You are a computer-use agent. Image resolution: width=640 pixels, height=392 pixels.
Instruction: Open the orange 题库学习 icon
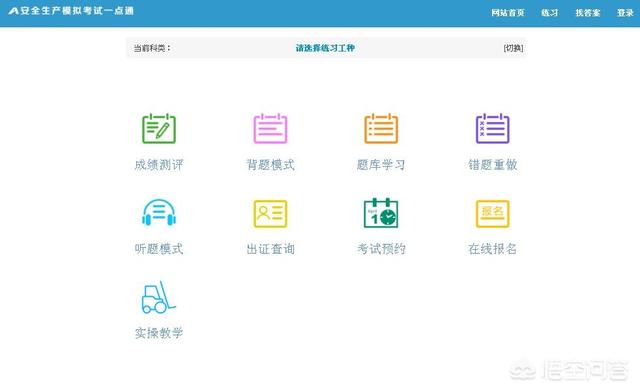[x=381, y=129]
